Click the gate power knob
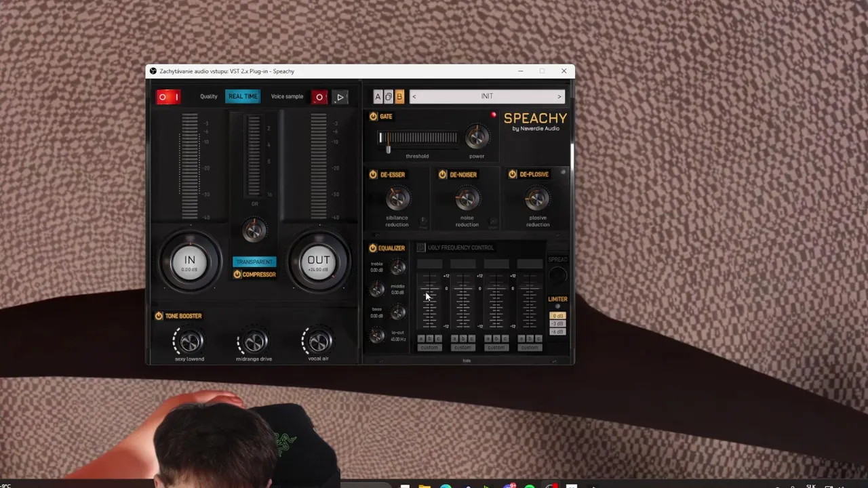The width and height of the screenshot is (868, 488). pos(477,137)
